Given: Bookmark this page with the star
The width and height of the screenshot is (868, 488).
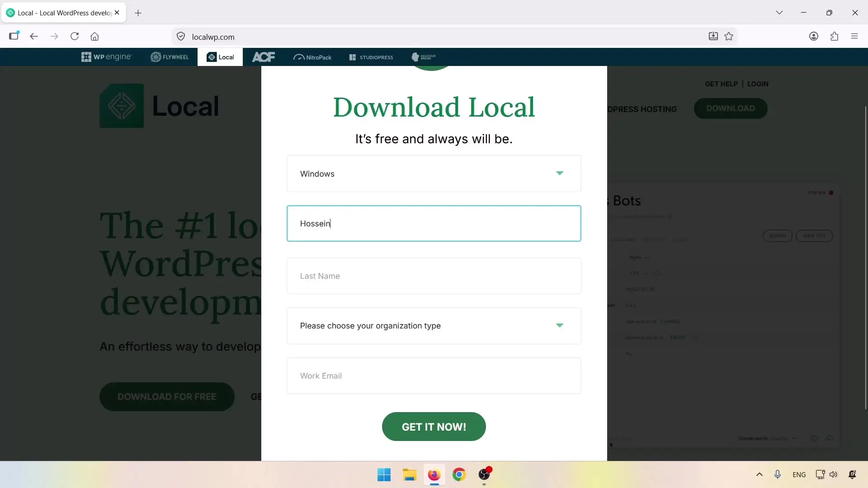Looking at the screenshot, I should coord(729,36).
